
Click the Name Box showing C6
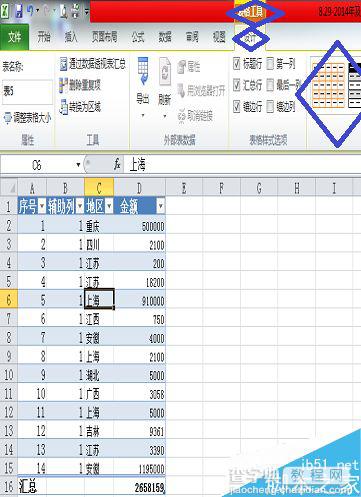[37, 165]
